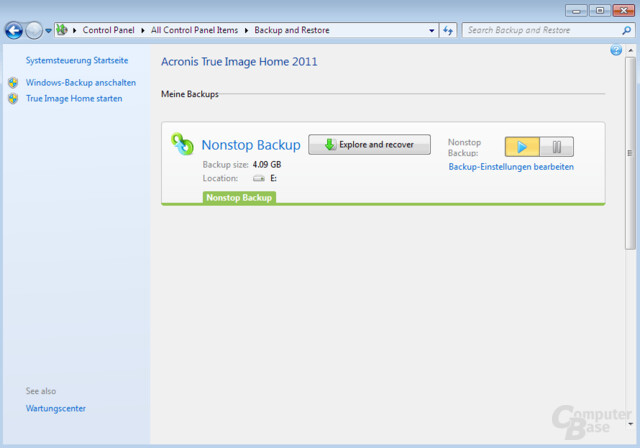Open Backup-Einstellungen bearbeiten link
The image size is (640, 448).
tap(511, 166)
